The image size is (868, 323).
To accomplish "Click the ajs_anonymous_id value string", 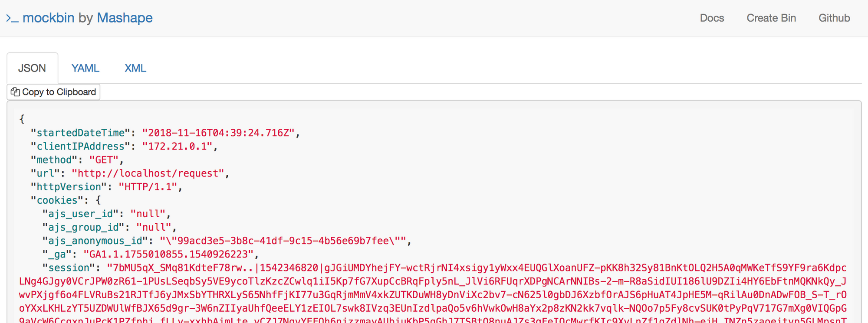I will click(283, 241).
